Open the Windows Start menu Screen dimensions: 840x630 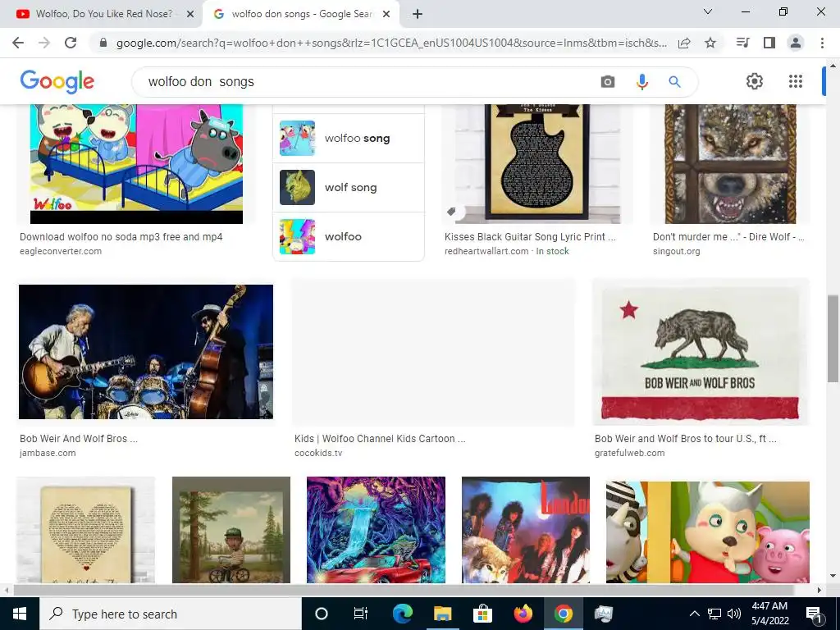[x=20, y=614]
